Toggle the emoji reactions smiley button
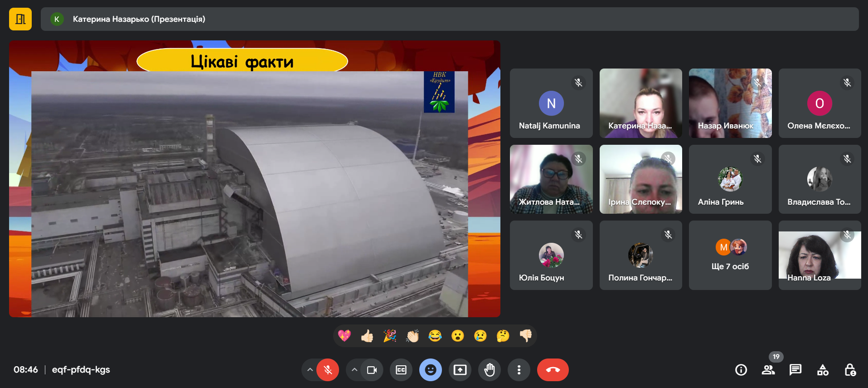868x388 pixels. pos(431,370)
